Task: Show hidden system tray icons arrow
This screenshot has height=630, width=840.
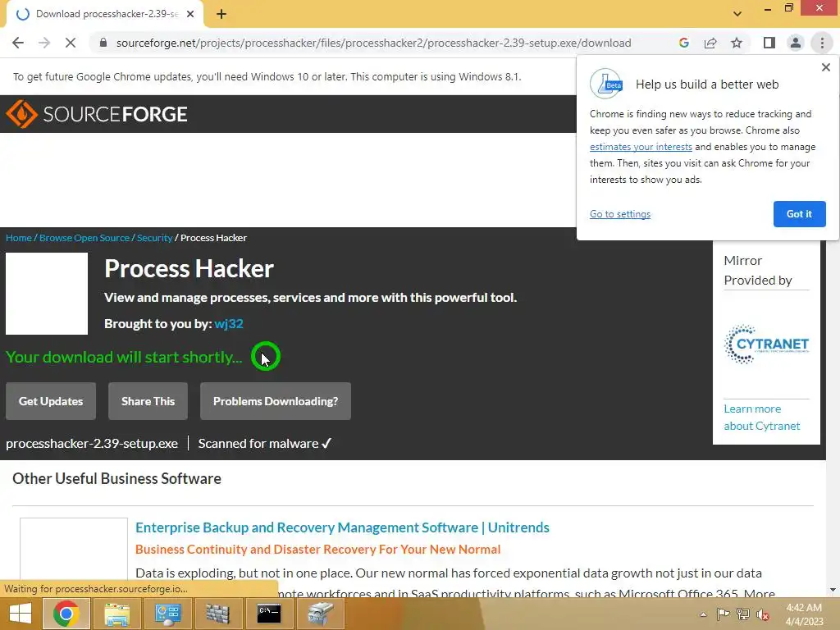Action: [x=703, y=614]
